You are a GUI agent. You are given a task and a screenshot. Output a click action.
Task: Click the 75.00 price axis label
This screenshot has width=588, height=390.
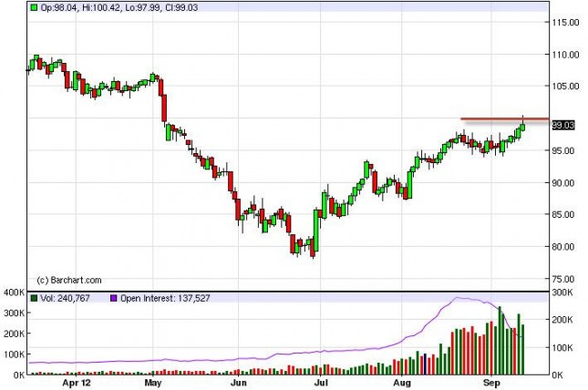click(563, 279)
